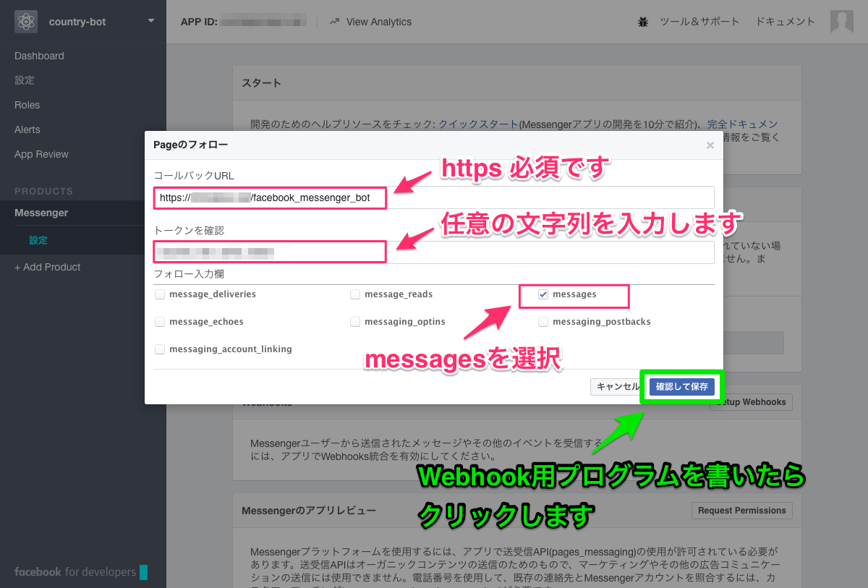The height and width of the screenshot is (588, 868).
Task: Go to the Dashboard section
Action: tap(39, 56)
